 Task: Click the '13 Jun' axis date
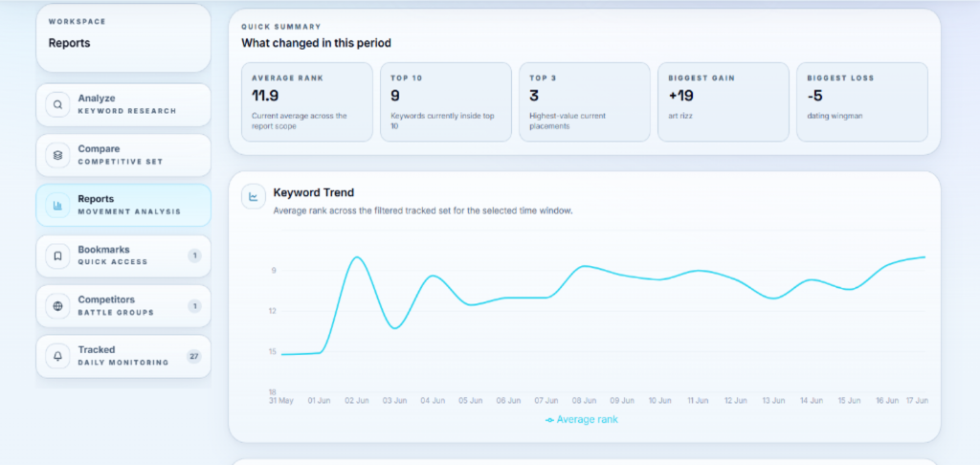(x=773, y=400)
